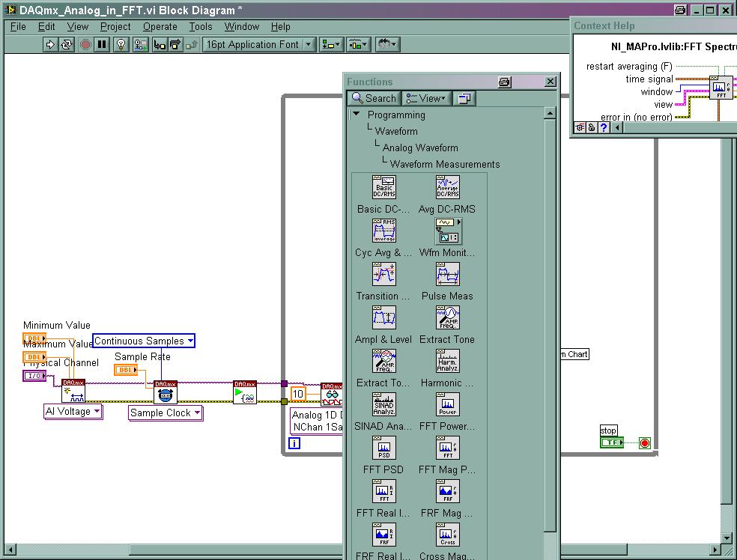Go to Waveform level in palette path

(x=396, y=131)
